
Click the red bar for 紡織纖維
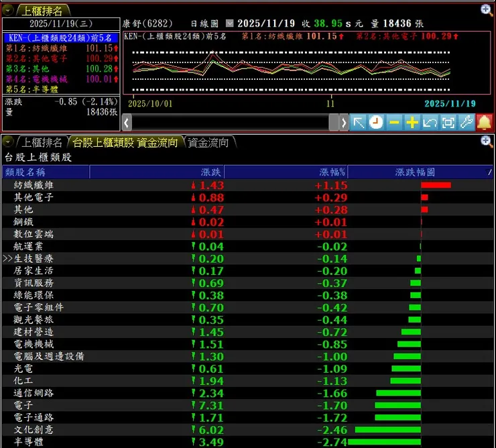pos(436,185)
